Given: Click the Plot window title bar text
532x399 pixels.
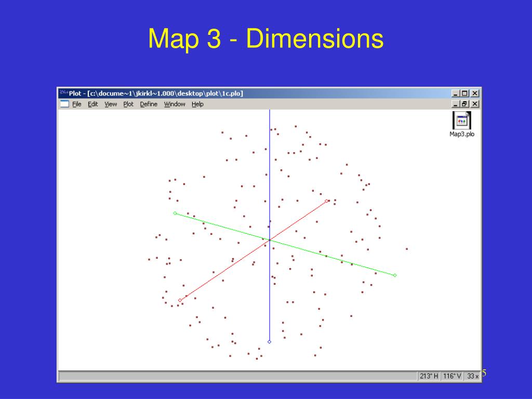Looking at the screenshot, I should pyautogui.click(x=156, y=94).
